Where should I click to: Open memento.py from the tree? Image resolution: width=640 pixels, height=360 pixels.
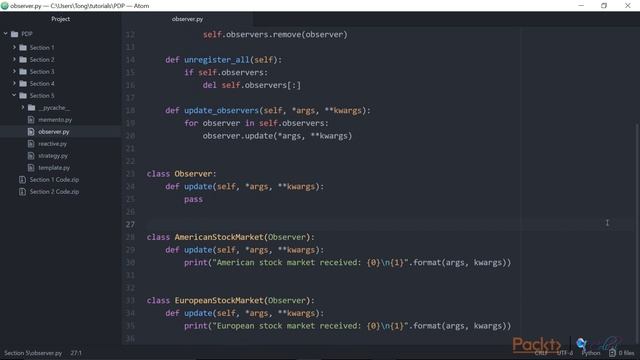point(55,120)
